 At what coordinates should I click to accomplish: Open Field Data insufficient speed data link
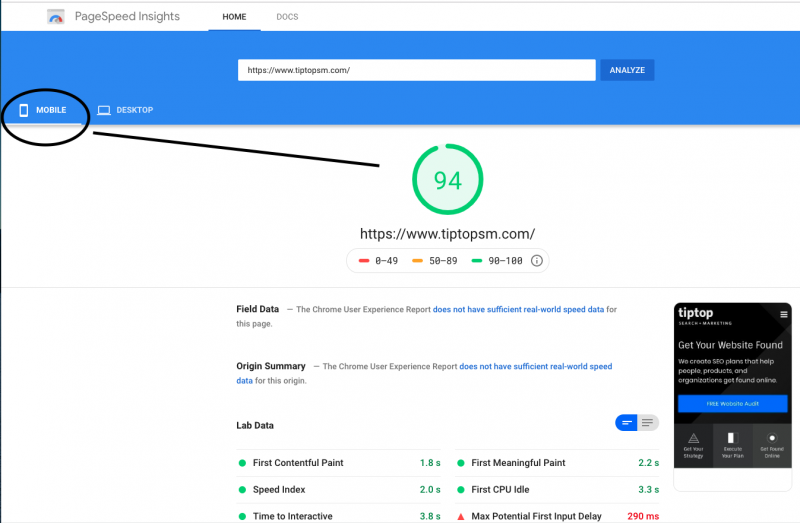[x=518, y=309]
